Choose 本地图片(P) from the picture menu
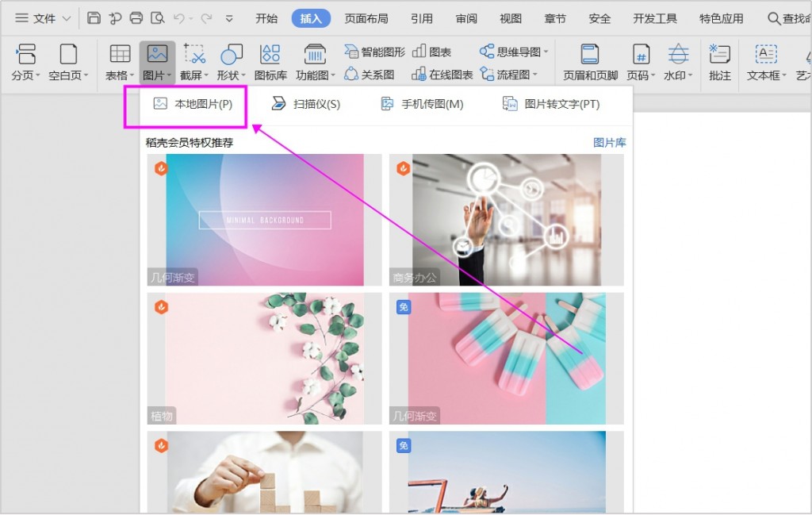Screen dimensions: 812x515 tap(193, 104)
